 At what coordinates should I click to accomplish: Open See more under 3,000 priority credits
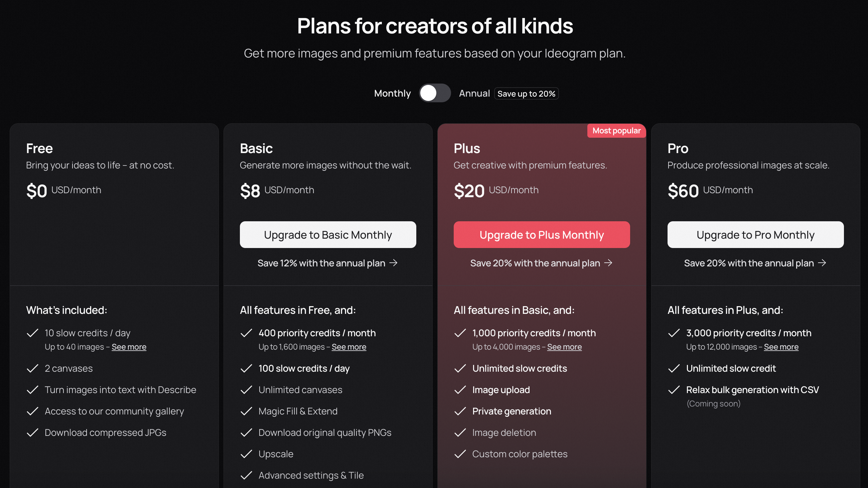coord(781,347)
